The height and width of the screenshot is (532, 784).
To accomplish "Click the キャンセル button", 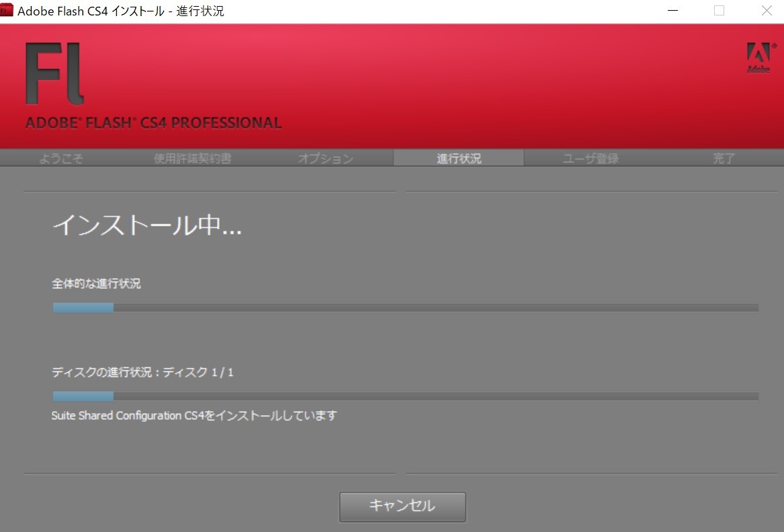I will tap(402, 506).
